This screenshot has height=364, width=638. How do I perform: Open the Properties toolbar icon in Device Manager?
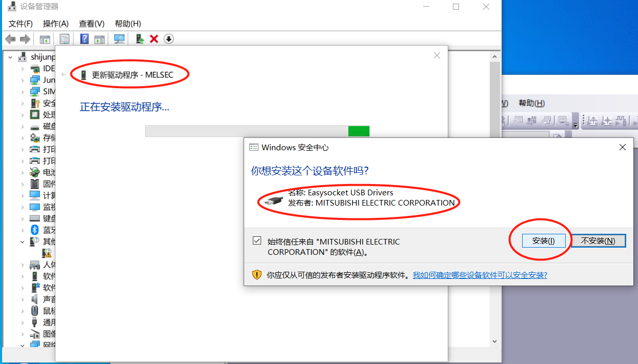point(65,39)
